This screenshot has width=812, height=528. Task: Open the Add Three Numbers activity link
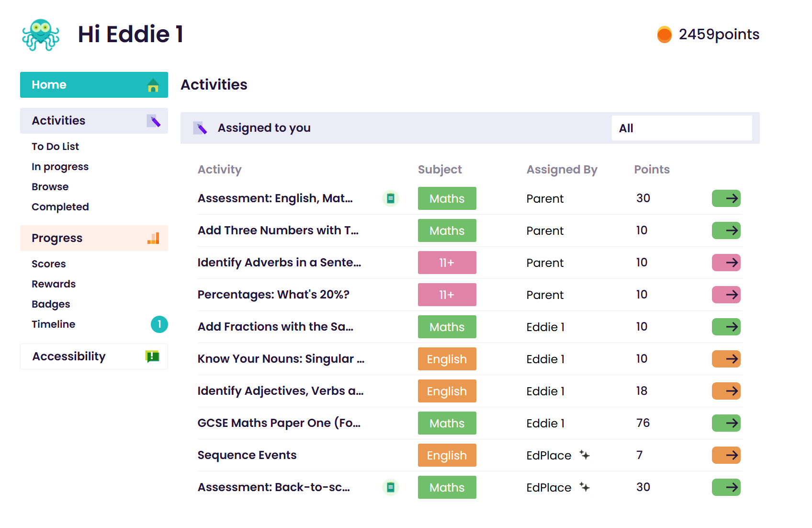click(278, 230)
